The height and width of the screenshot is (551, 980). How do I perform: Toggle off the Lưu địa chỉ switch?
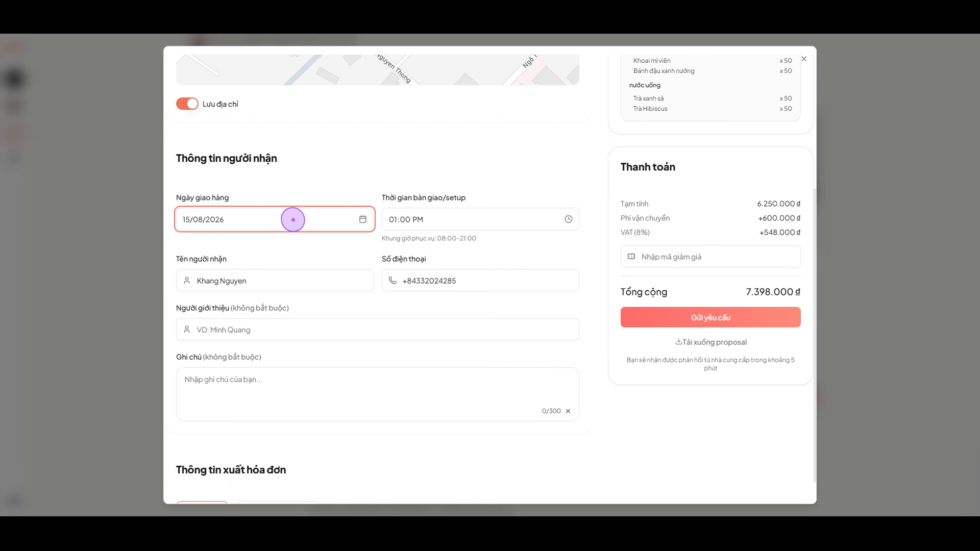click(x=187, y=104)
